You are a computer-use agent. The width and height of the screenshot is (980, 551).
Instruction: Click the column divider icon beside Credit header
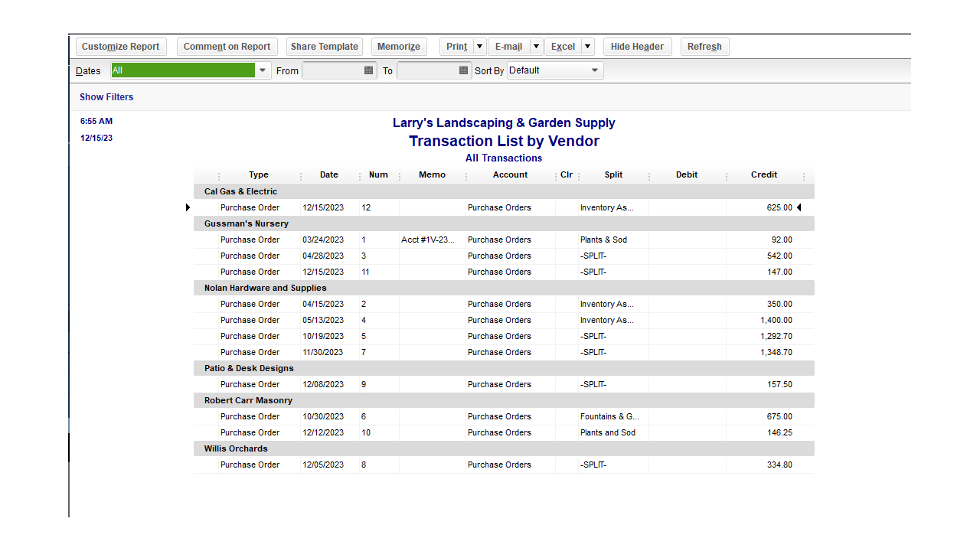[803, 175]
